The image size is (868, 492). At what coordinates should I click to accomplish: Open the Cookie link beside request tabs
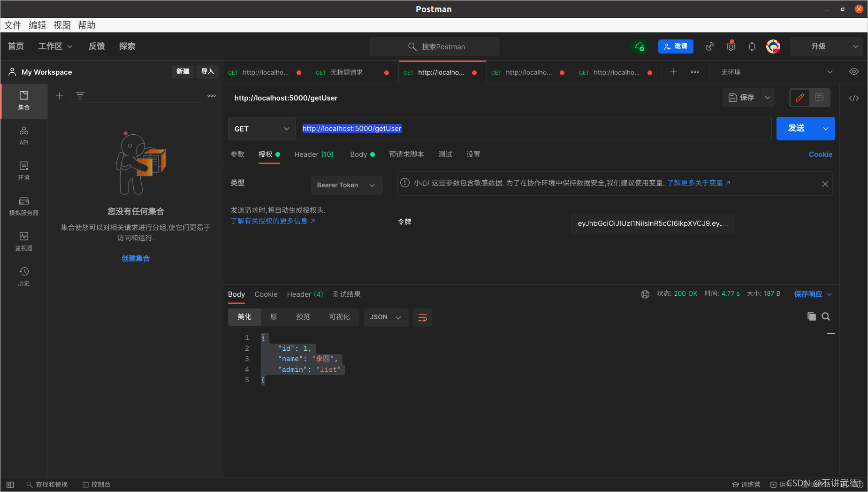click(821, 154)
